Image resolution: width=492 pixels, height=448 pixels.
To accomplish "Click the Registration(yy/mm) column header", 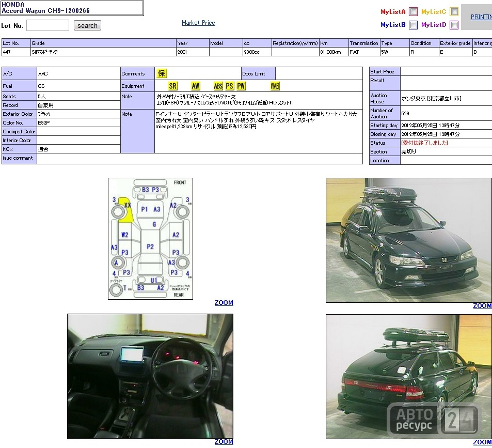I will (x=295, y=43).
